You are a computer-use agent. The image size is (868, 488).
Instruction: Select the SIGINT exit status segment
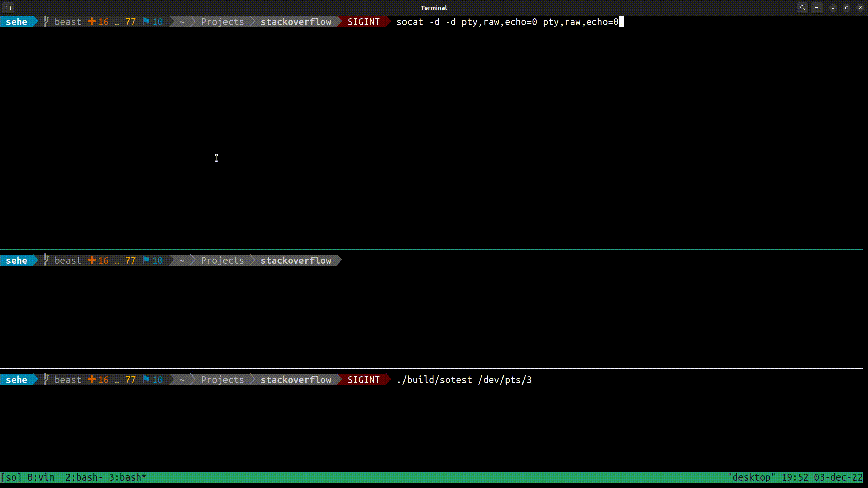364,22
